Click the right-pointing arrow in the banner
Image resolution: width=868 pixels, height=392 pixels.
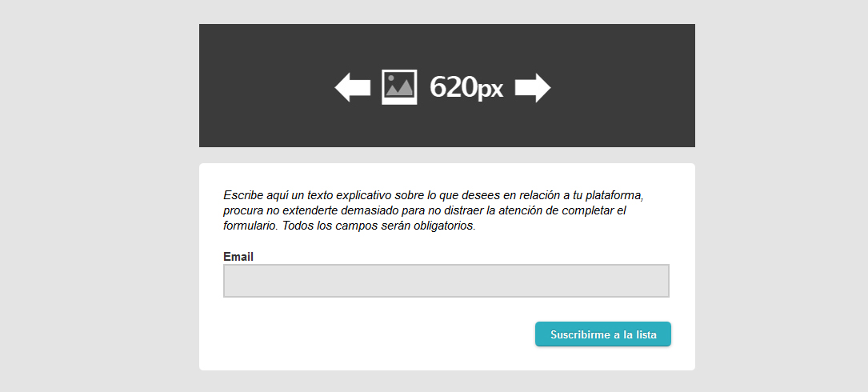tap(533, 87)
